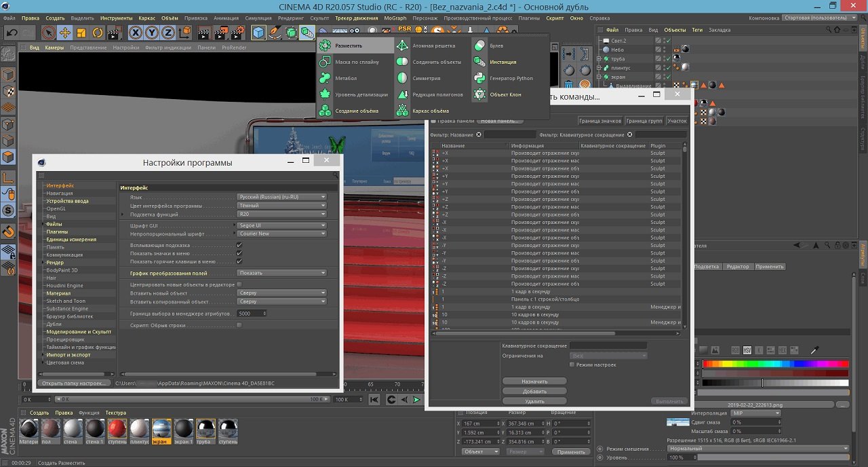Switch color mode with the HSV icon
The height and width of the screenshot is (467, 868).
coord(747,350)
